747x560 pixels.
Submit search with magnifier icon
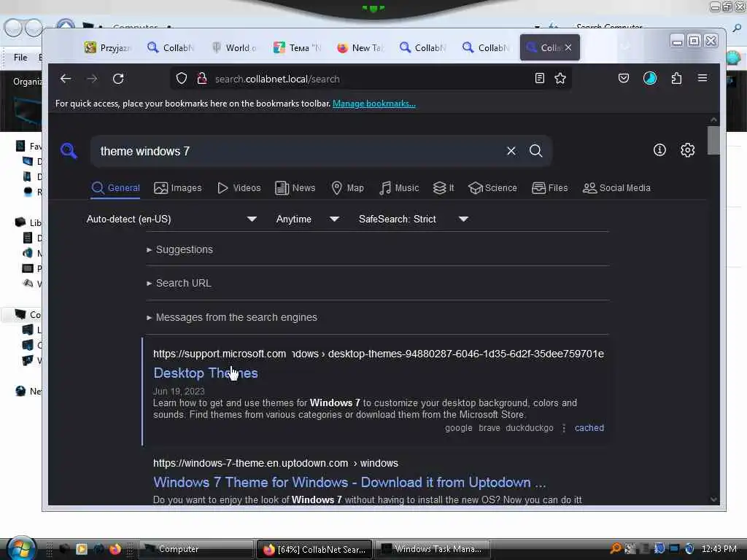(x=536, y=151)
